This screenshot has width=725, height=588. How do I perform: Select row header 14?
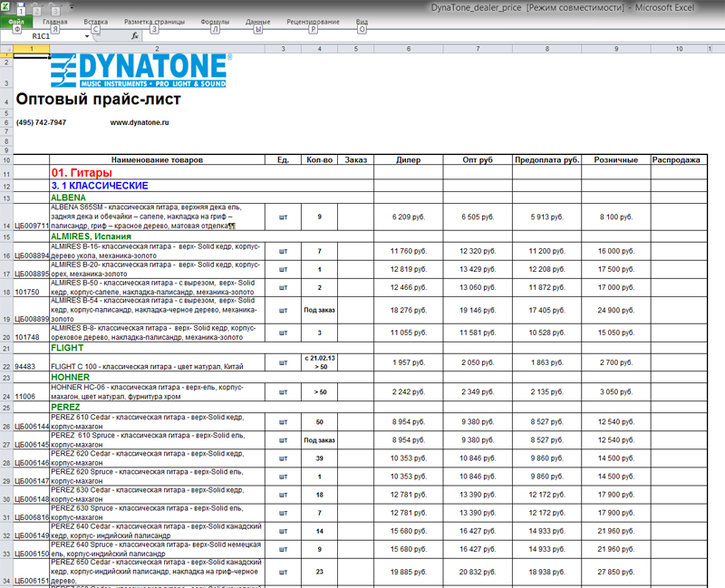tap(6, 217)
